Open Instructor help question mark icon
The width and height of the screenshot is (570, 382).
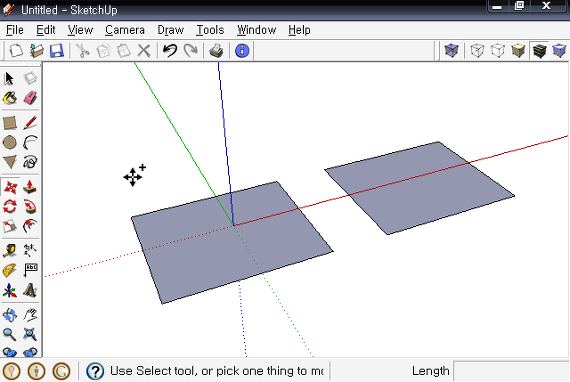pyautogui.click(x=95, y=371)
